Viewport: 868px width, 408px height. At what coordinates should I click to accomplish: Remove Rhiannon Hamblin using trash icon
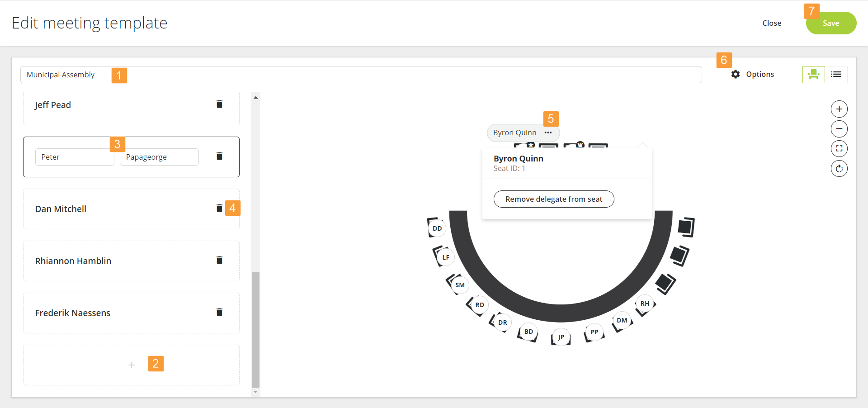coord(219,260)
